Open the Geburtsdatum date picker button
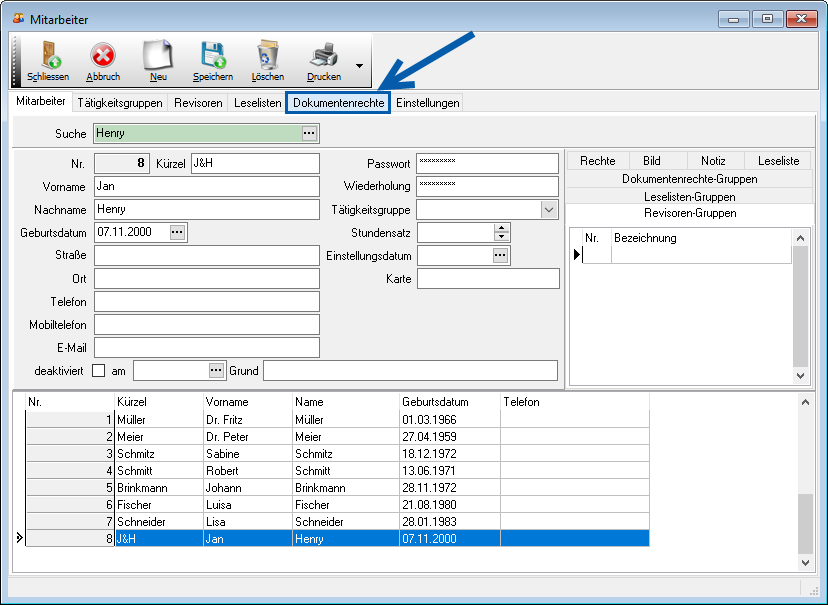Image resolution: width=828 pixels, height=605 pixels. [178, 232]
